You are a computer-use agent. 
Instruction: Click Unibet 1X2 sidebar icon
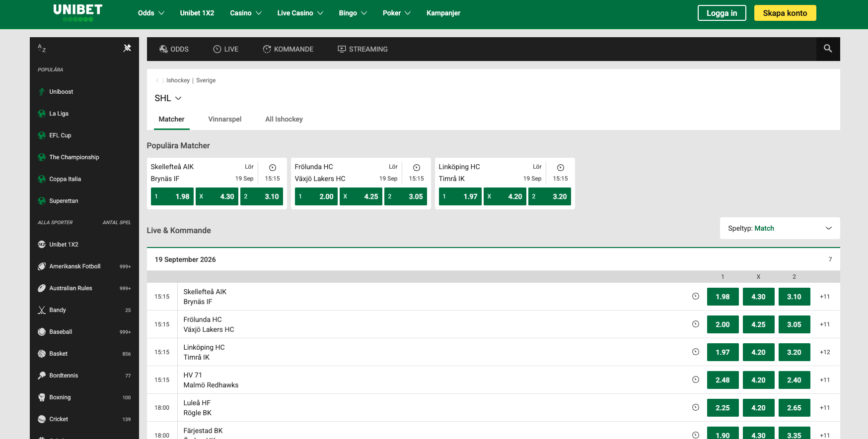42,245
